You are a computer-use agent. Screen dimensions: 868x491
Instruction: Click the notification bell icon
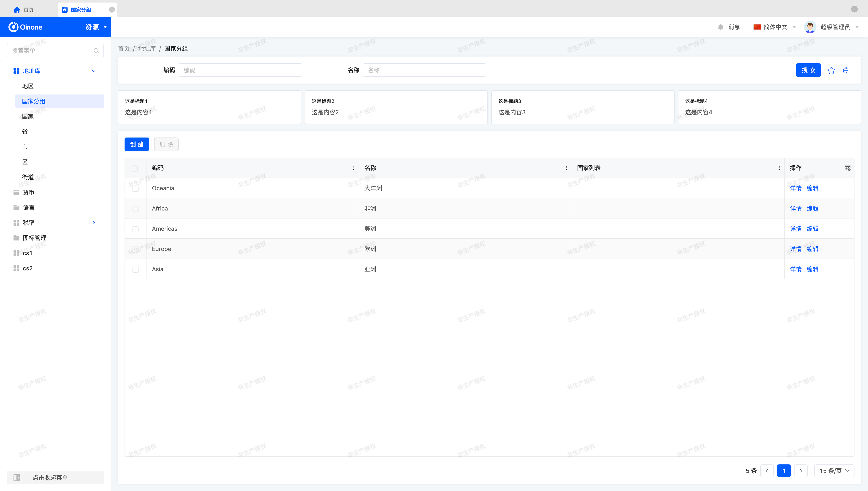tap(720, 27)
